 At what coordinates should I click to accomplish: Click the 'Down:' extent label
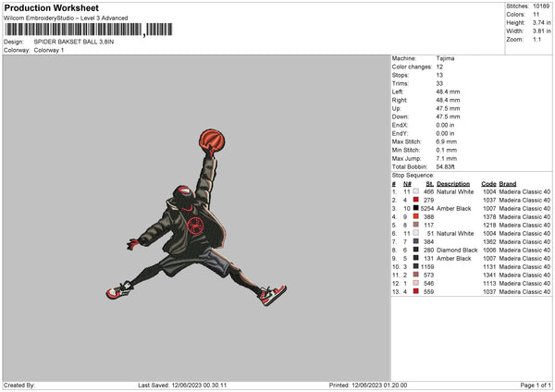coord(400,116)
